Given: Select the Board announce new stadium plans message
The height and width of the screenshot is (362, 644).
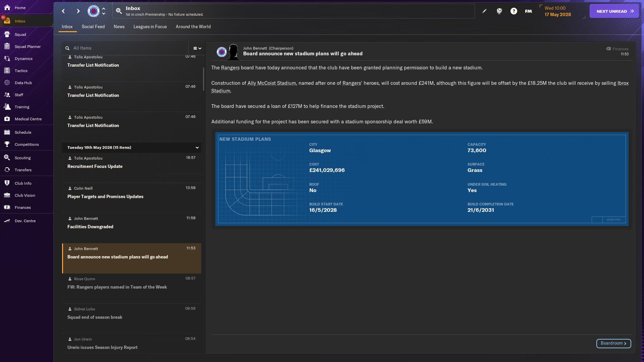Looking at the screenshot, I should (x=131, y=258).
